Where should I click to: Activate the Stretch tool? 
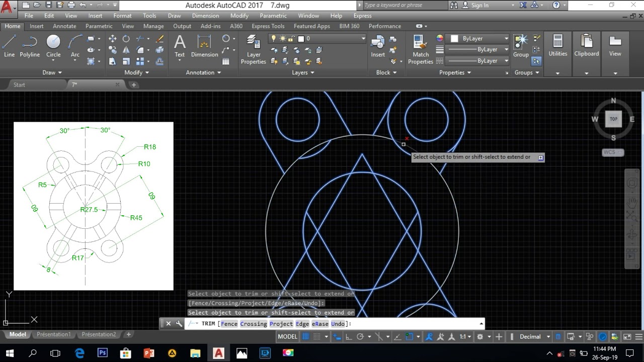coord(113,61)
